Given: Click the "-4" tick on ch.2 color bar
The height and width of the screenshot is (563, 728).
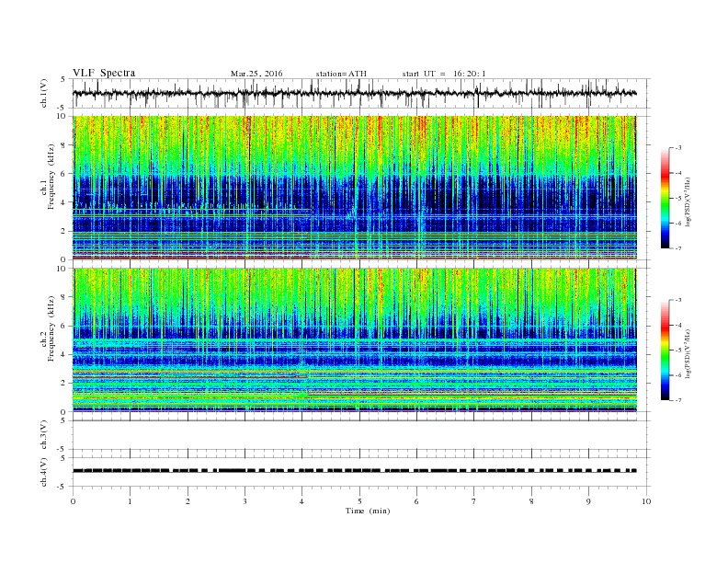Looking at the screenshot, I should pyautogui.click(x=678, y=325).
